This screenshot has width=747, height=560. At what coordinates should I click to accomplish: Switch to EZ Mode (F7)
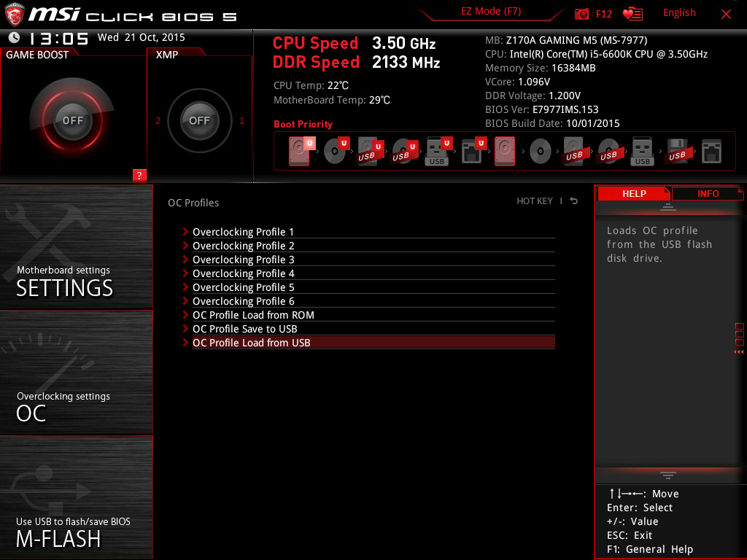(x=491, y=12)
